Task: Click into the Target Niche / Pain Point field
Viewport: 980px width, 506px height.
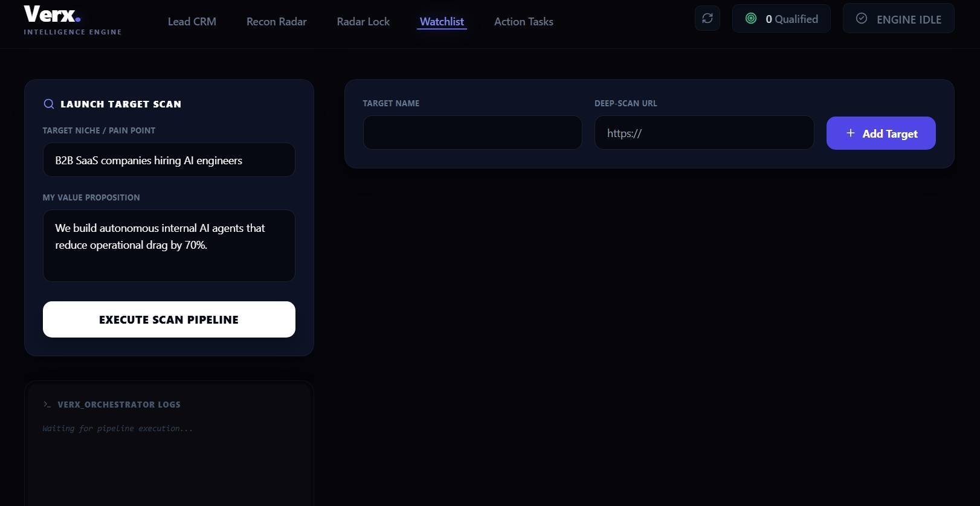Action: (169, 160)
